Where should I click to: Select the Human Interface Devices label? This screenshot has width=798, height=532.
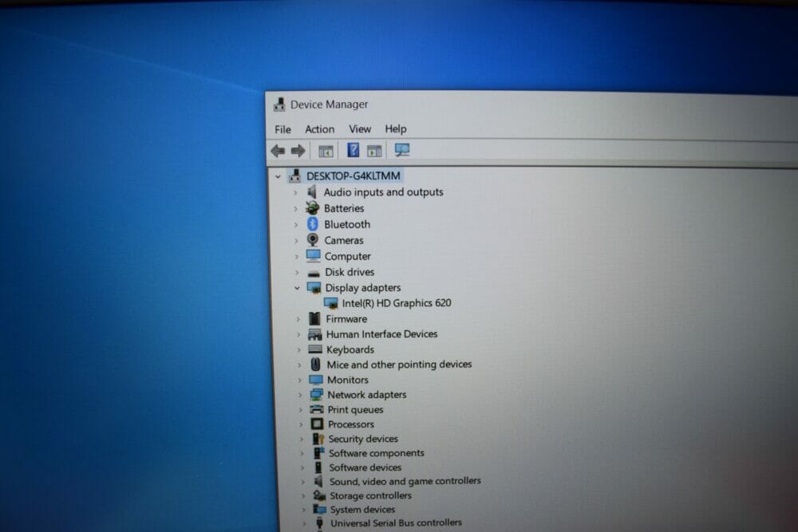[381, 334]
